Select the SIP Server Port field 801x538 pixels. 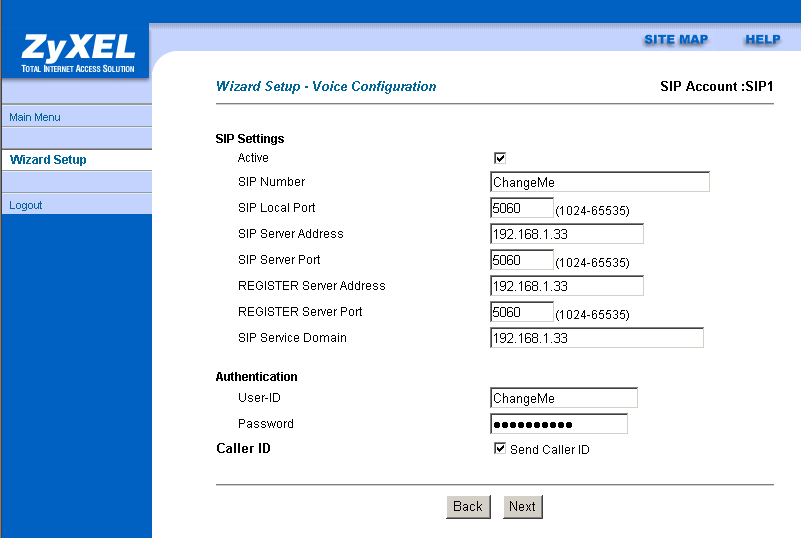521,260
